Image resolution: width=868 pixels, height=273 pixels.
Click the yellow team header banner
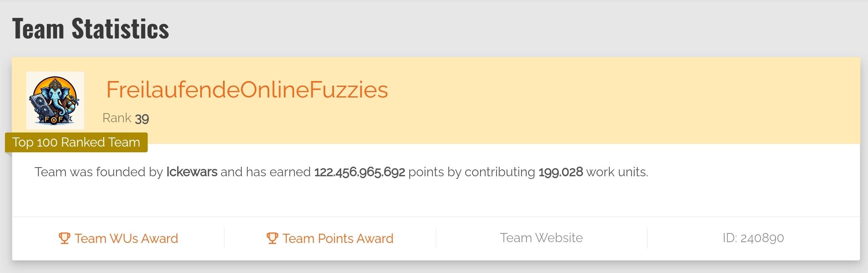[436, 101]
